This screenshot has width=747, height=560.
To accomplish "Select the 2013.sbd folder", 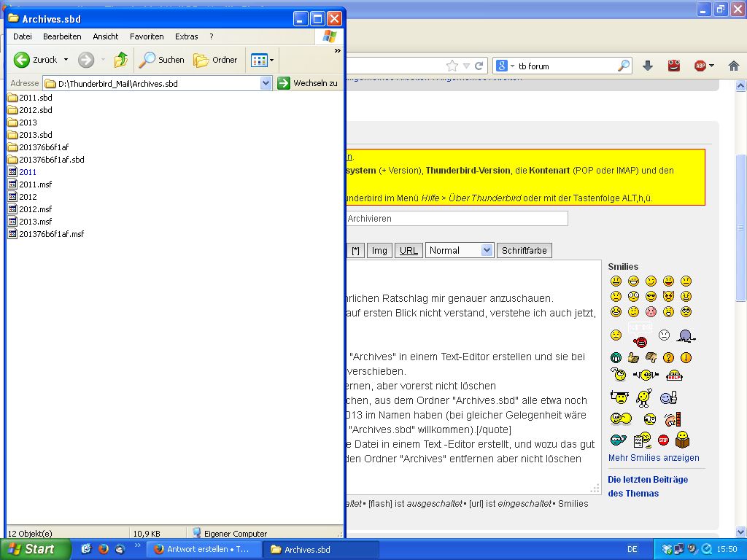I will [30, 135].
